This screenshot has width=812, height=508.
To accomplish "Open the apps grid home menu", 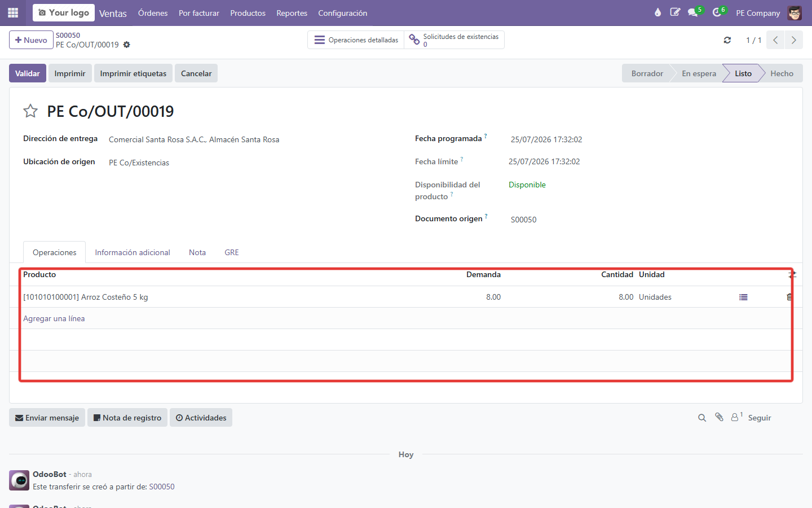I will [x=13, y=12].
